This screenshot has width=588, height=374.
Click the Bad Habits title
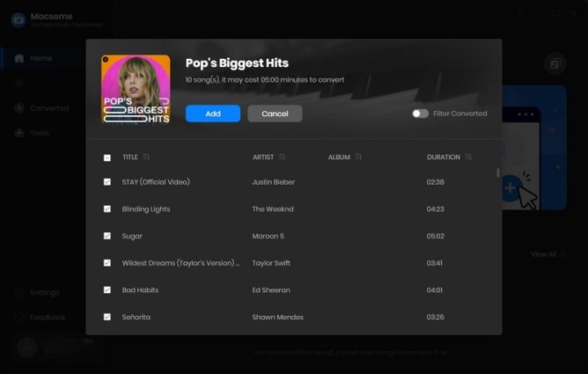pos(140,290)
